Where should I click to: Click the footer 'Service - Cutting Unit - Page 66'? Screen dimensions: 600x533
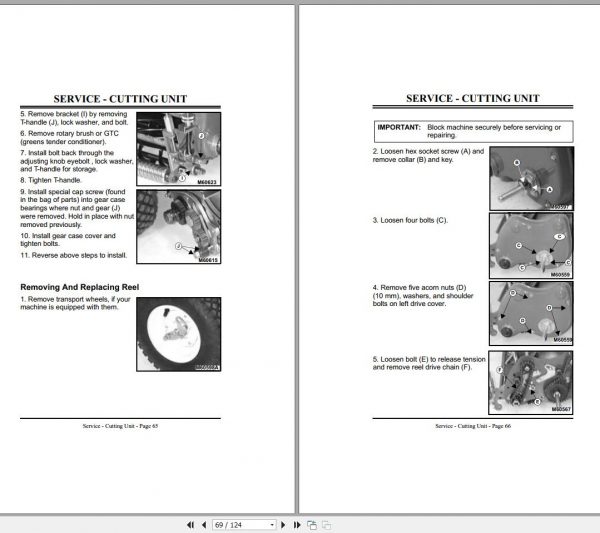tap(473, 426)
